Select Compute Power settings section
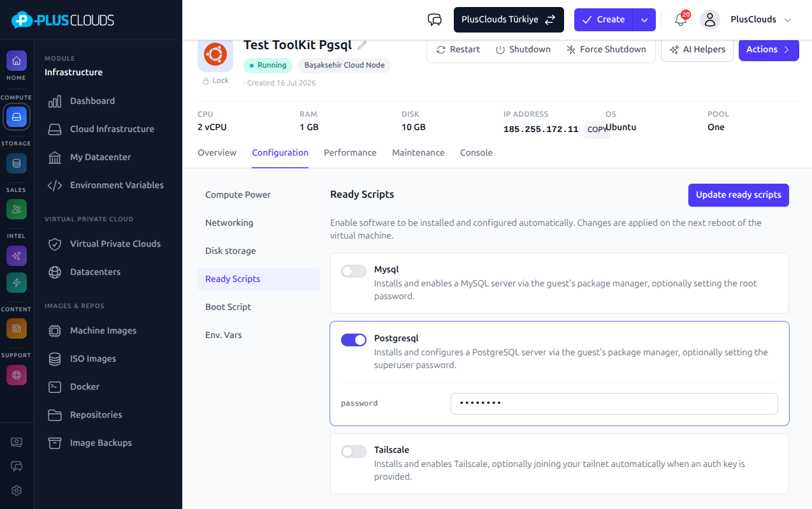The image size is (812, 509). 259,195
